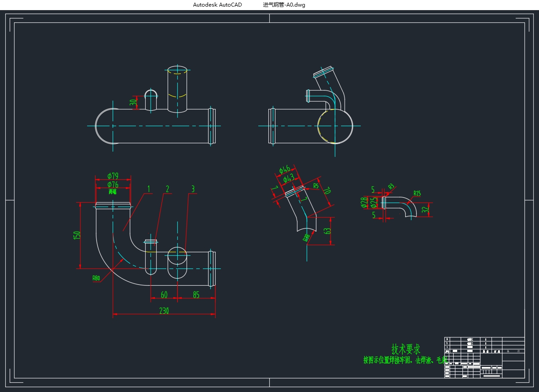The height and width of the screenshot is (392, 539).
Task: Click the 63 vertical dimension text
Action: point(327,231)
